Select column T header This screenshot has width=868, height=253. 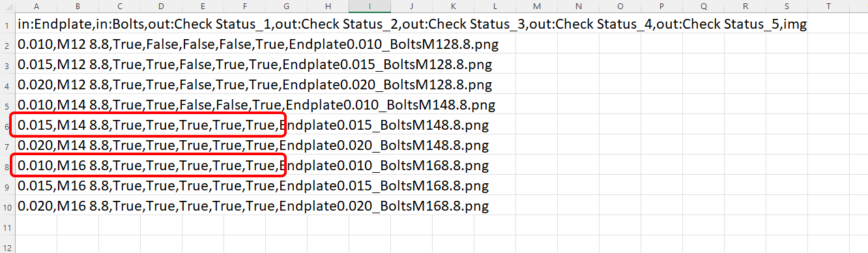828,7
